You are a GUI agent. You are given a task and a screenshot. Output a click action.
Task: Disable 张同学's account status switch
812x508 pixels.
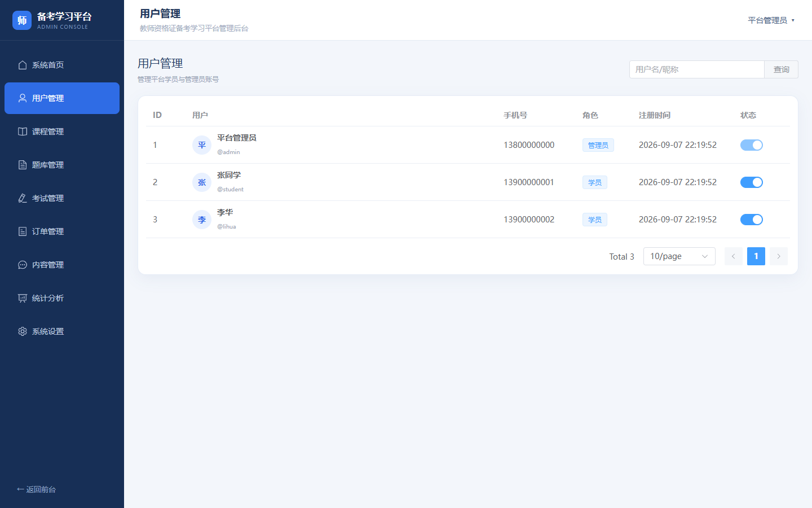[x=751, y=182]
